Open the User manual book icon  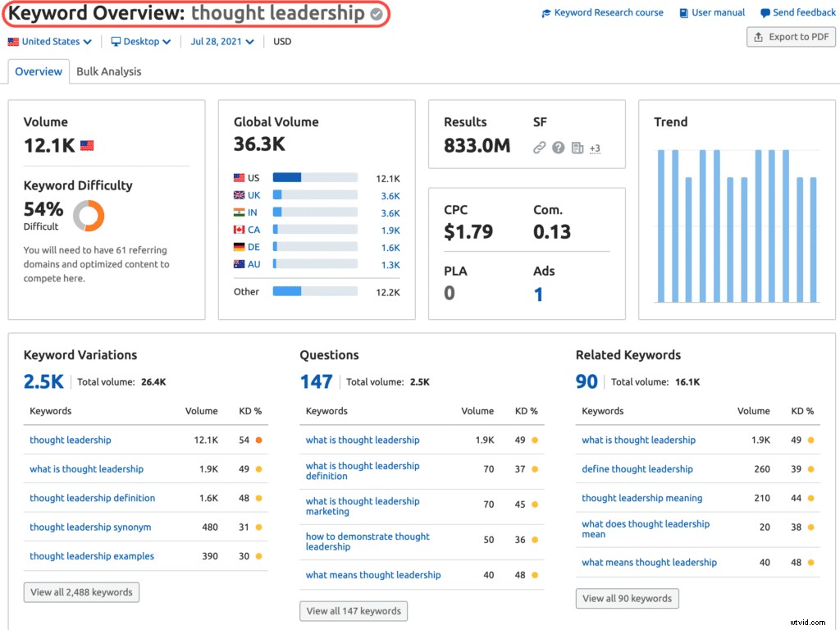[x=685, y=12]
